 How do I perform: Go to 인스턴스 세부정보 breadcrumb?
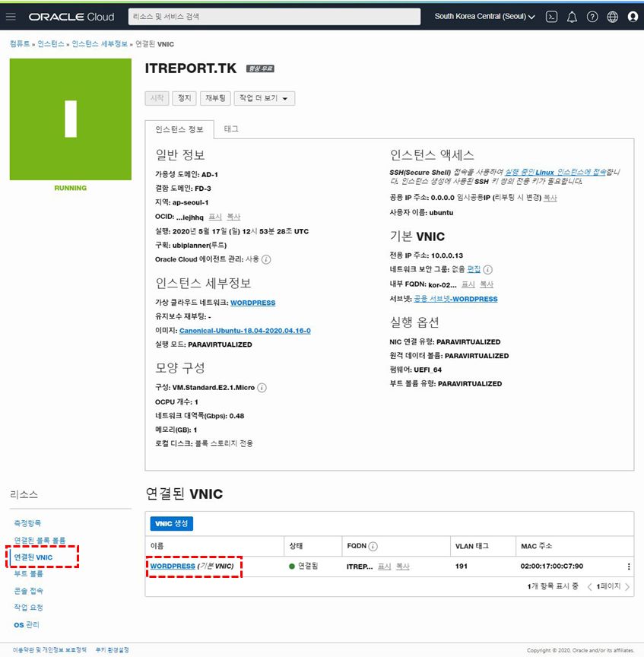coord(100,44)
